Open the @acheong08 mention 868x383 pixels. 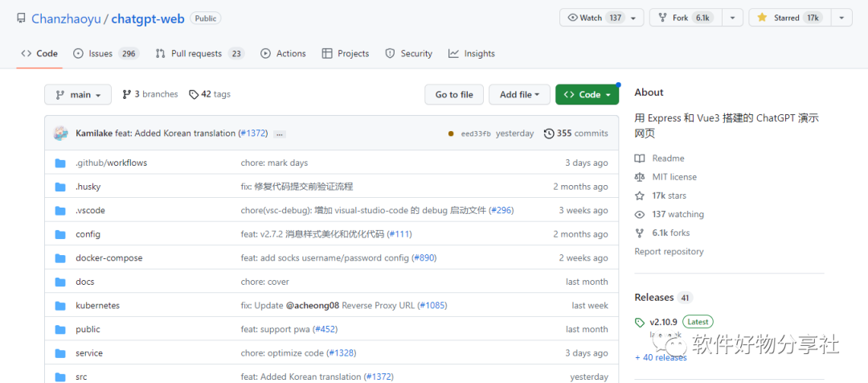pyautogui.click(x=313, y=306)
